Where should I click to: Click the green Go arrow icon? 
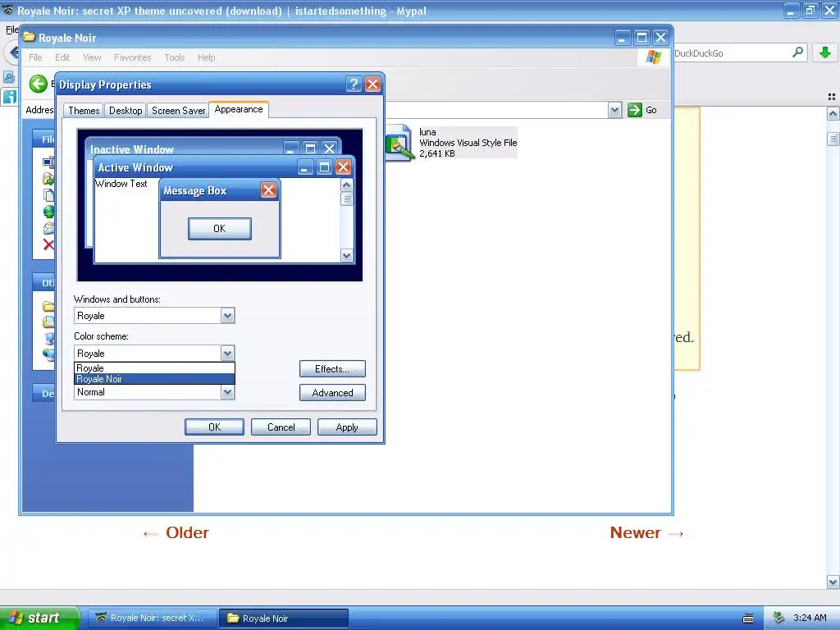[x=635, y=110]
